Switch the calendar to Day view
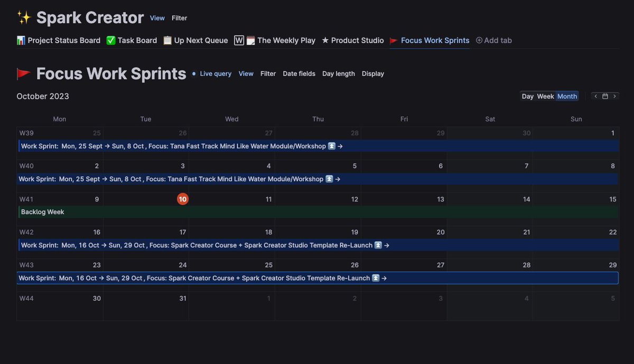Viewport: 634px width, 364px height. (528, 96)
